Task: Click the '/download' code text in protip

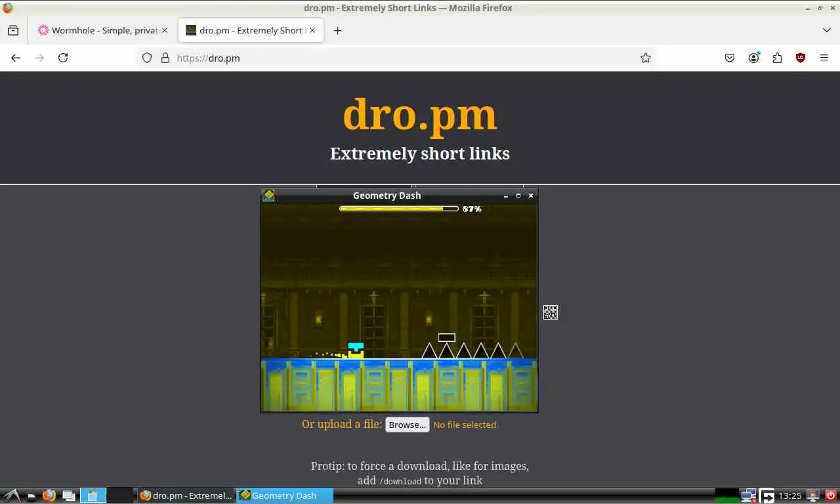Action: coord(400,481)
